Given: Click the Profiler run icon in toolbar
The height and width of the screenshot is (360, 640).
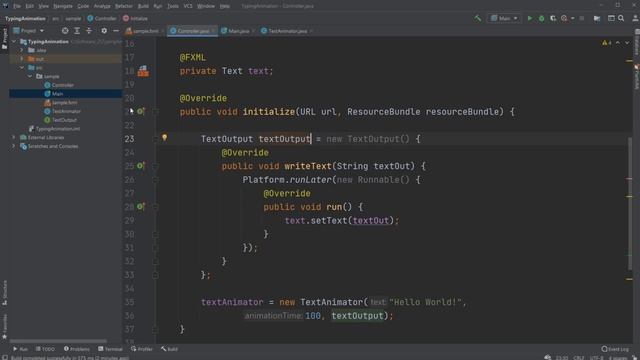Looking at the screenshot, I should [x=564, y=18].
